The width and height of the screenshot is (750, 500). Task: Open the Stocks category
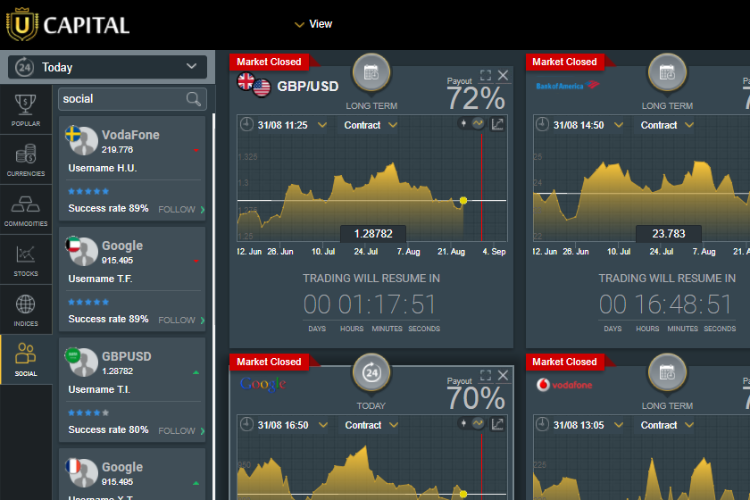26,260
